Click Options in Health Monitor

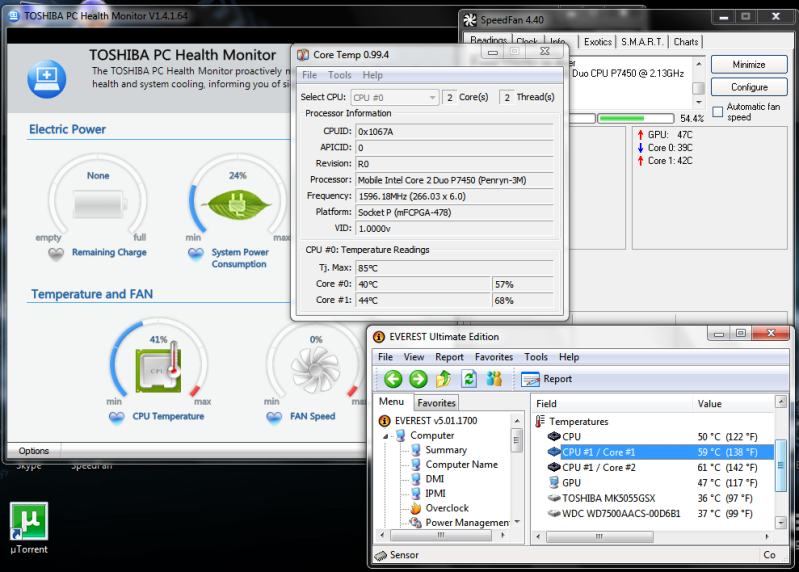click(34, 451)
